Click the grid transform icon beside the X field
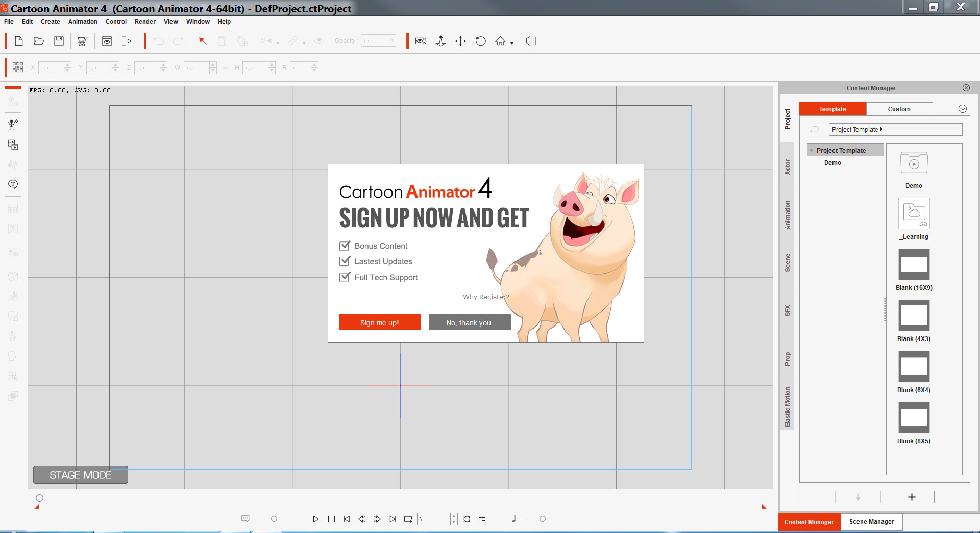The image size is (980, 533). tap(18, 67)
